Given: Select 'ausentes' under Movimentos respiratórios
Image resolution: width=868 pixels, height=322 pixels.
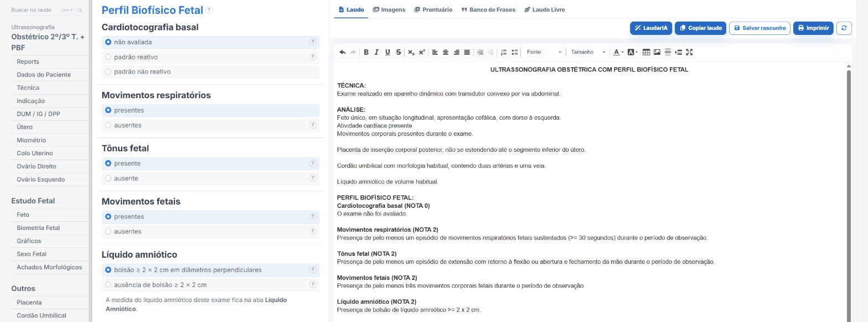Looking at the screenshot, I should pos(211,125).
